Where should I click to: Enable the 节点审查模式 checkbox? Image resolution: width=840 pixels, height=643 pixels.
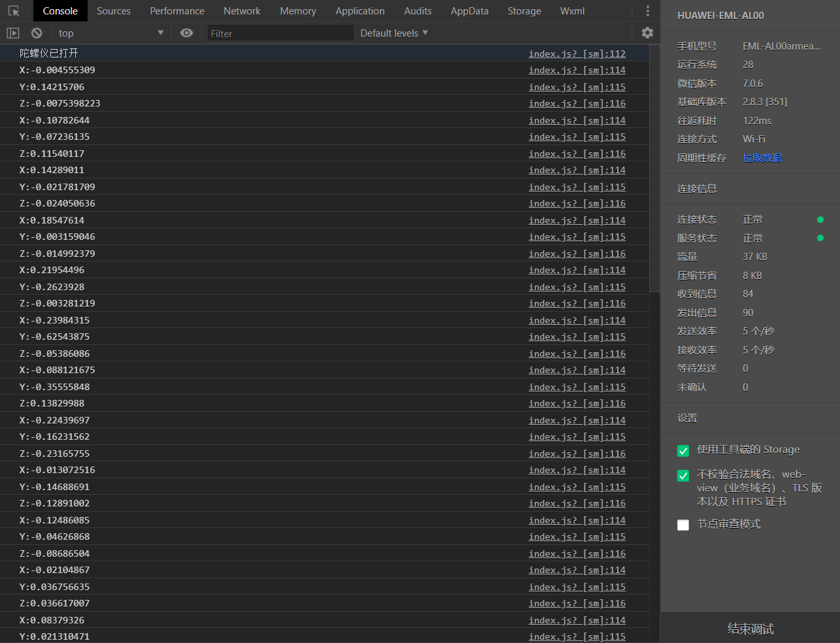[x=683, y=525]
